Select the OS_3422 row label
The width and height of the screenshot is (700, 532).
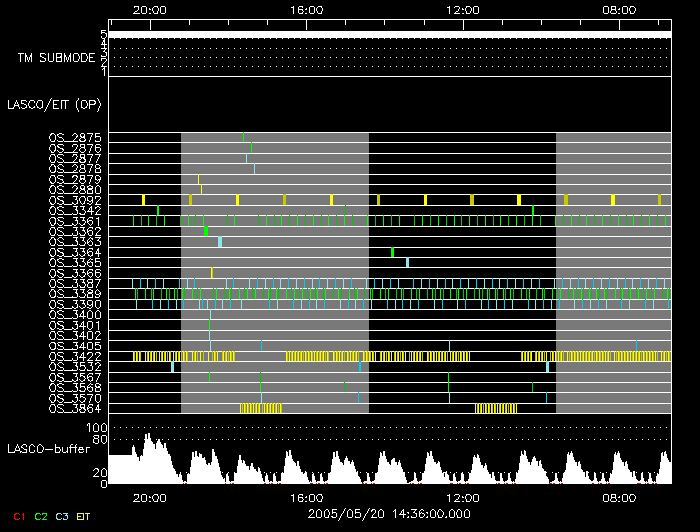click(x=74, y=356)
